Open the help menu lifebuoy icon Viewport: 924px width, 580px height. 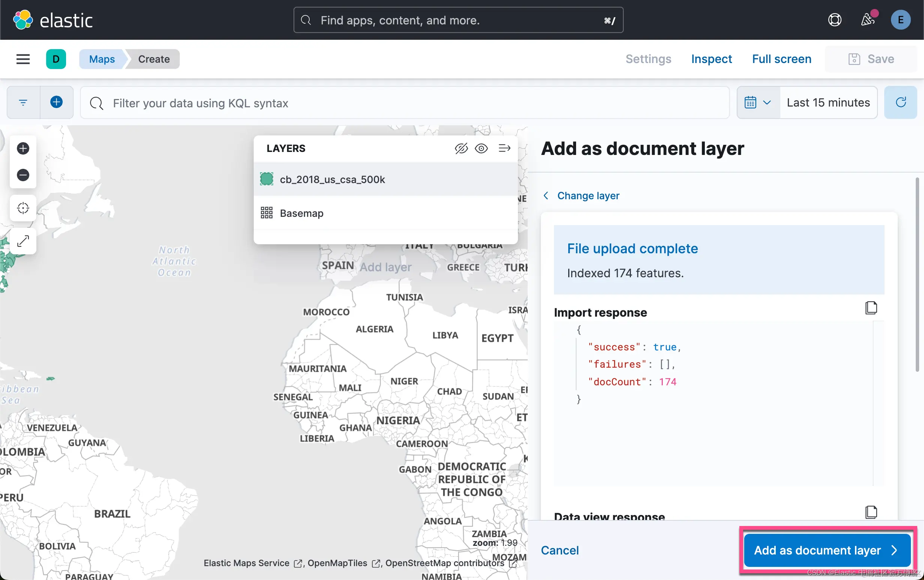[835, 20]
